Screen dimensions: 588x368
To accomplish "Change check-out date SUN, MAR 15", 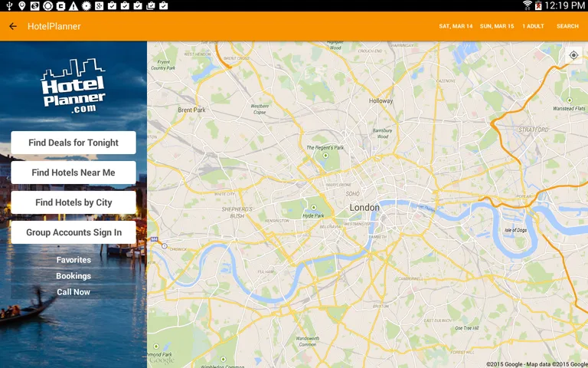I will coord(497,26).
